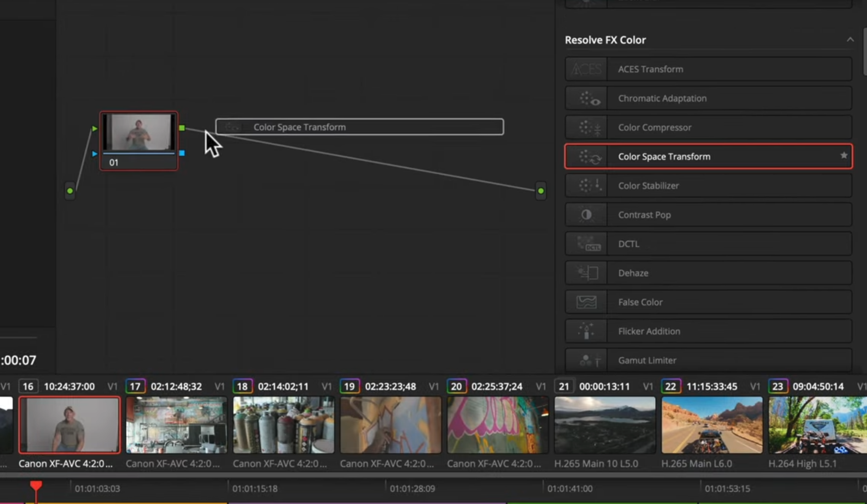The image size is (867, 504).
Task: Click timeline ruler at 01:01:28:09
Action: pos(412,489)
